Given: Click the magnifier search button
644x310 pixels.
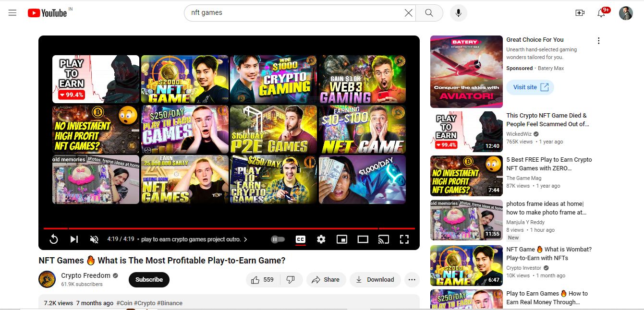Looking at the screenshot, I should coord(429,13).
